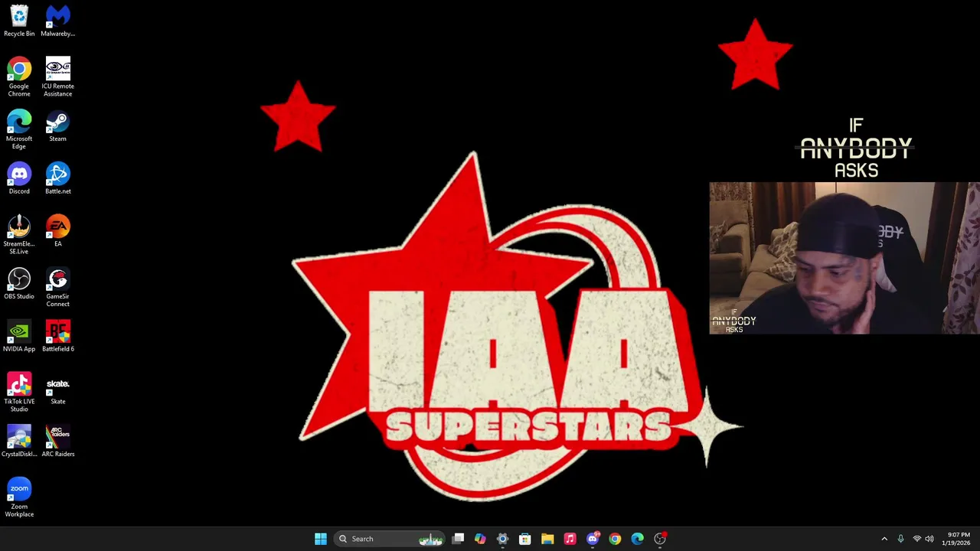Open OBS Studio desktop shortcut

(19, 283)
